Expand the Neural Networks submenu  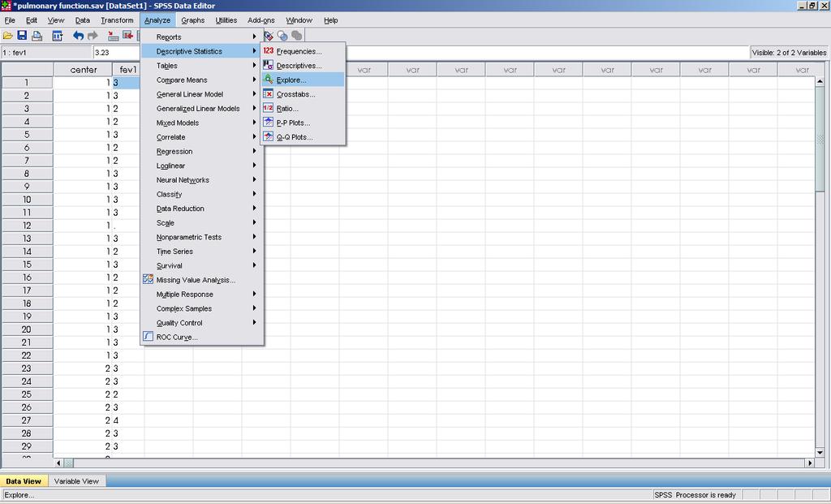[201, 180]
